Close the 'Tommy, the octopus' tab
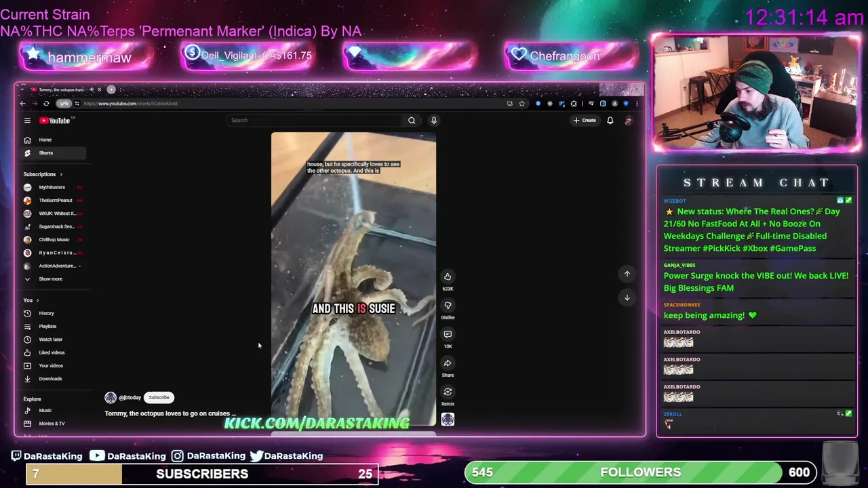 (99, 89)
